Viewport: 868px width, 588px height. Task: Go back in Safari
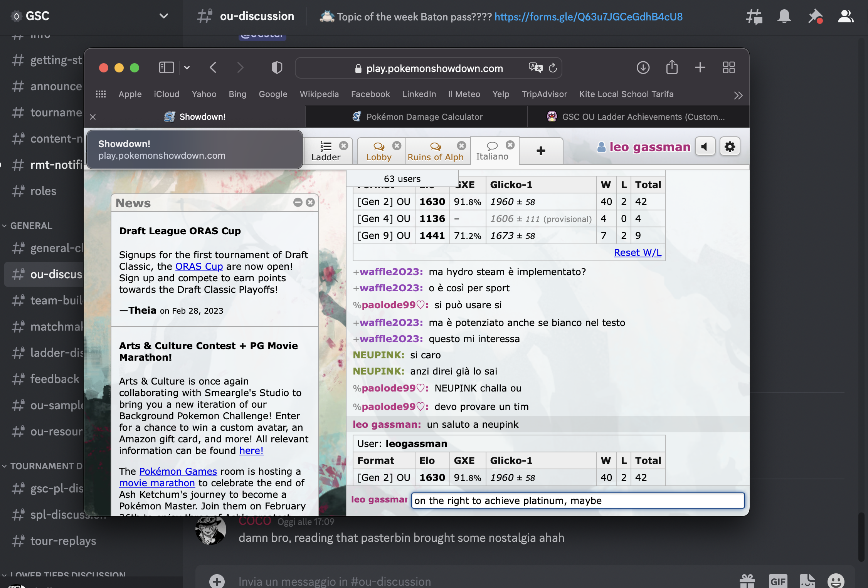[213, 68]
